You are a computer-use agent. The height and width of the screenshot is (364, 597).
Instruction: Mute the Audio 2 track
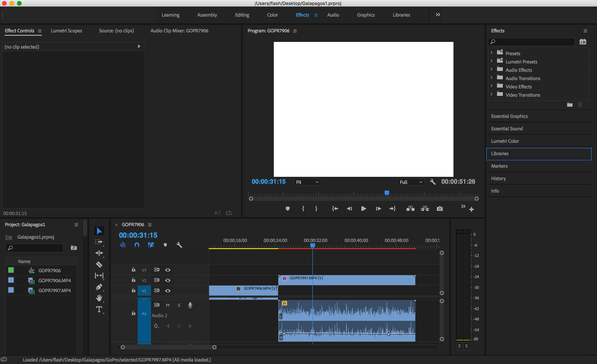[x=168, y=305]
